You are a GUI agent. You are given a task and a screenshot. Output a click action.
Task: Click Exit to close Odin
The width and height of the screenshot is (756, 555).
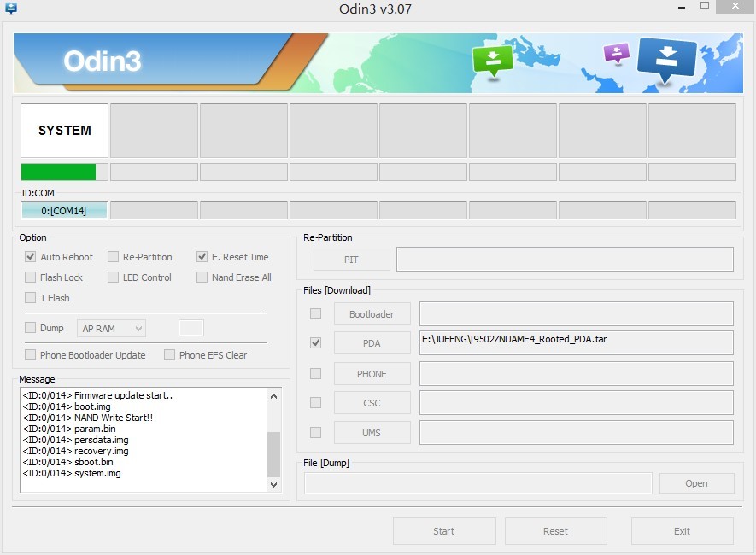682,530
